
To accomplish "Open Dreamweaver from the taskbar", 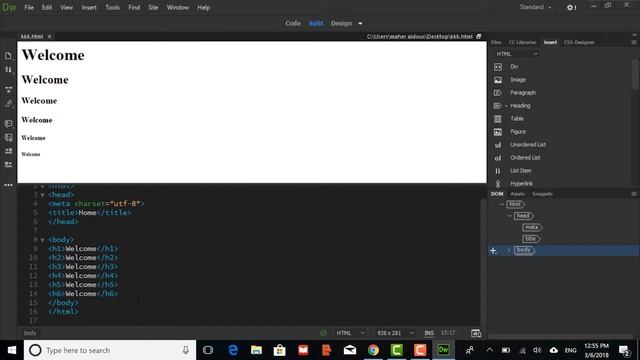I will pos(443,350).
